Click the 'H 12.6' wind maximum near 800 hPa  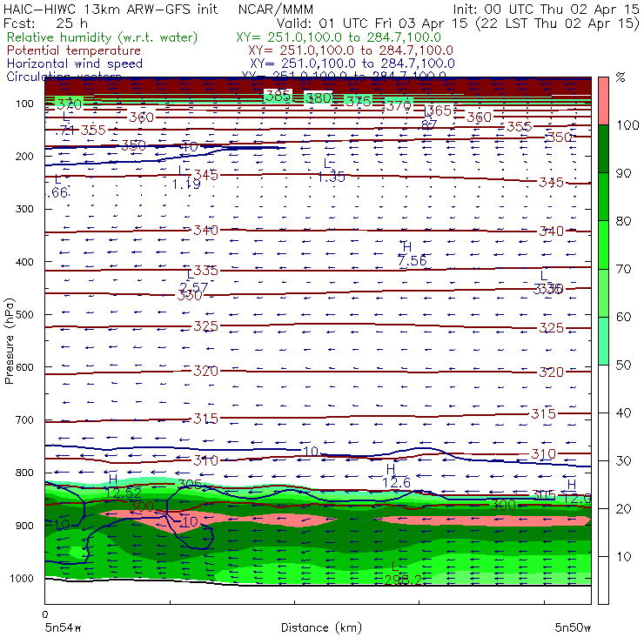[395, 476]
